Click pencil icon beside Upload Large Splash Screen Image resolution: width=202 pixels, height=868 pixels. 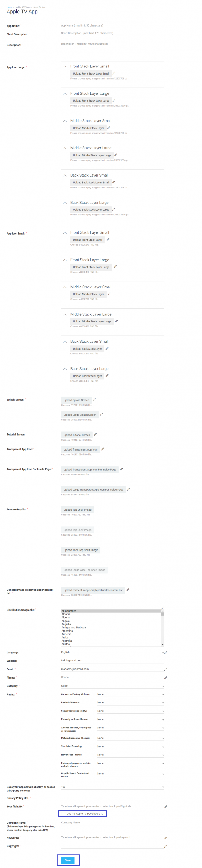101,414
